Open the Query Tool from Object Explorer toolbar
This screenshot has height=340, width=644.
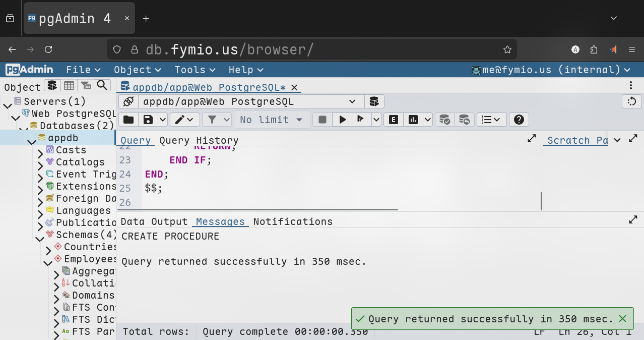[x=52, y=85]
